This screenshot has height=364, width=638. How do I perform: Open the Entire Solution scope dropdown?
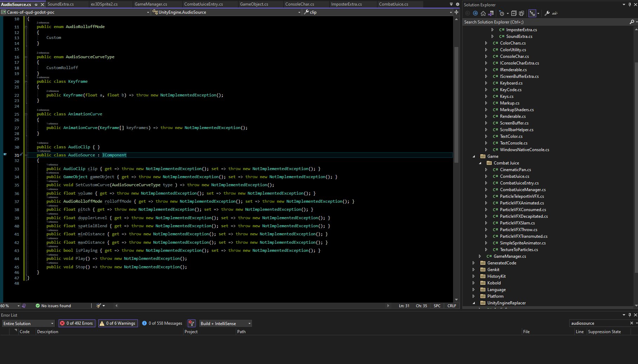coord(28,323)
